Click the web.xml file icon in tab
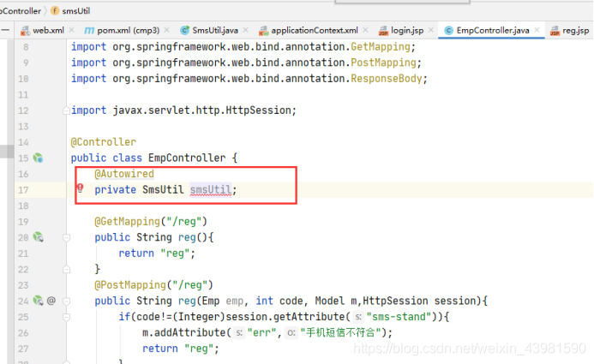 click(25, 31)
